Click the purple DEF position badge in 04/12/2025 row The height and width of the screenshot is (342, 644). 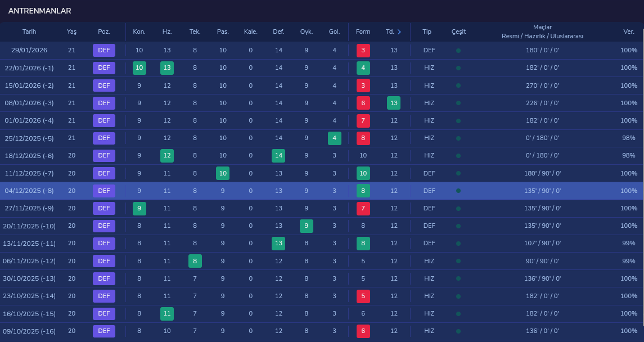104,191
